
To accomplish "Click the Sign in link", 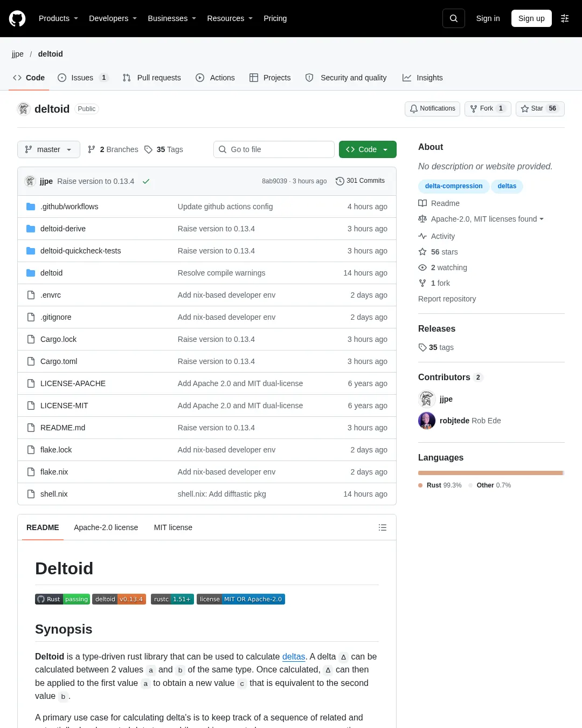I will 488,18.
